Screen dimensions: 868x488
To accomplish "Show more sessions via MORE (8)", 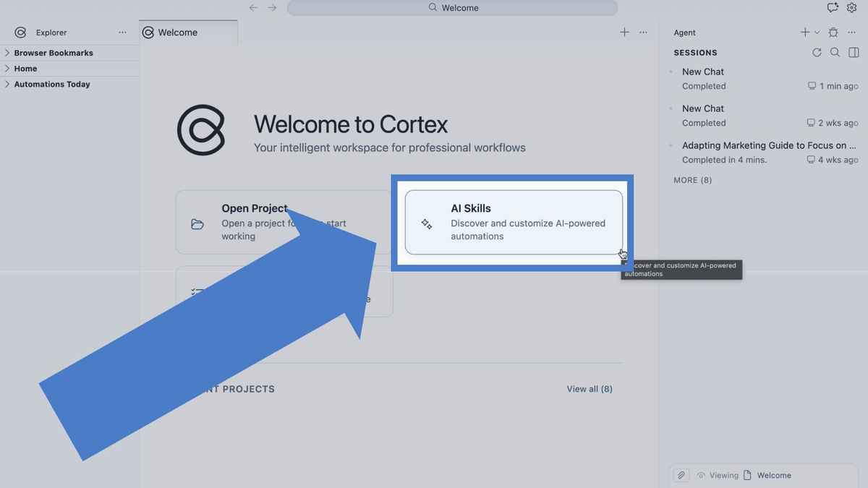I will click(x=692, y=180).
